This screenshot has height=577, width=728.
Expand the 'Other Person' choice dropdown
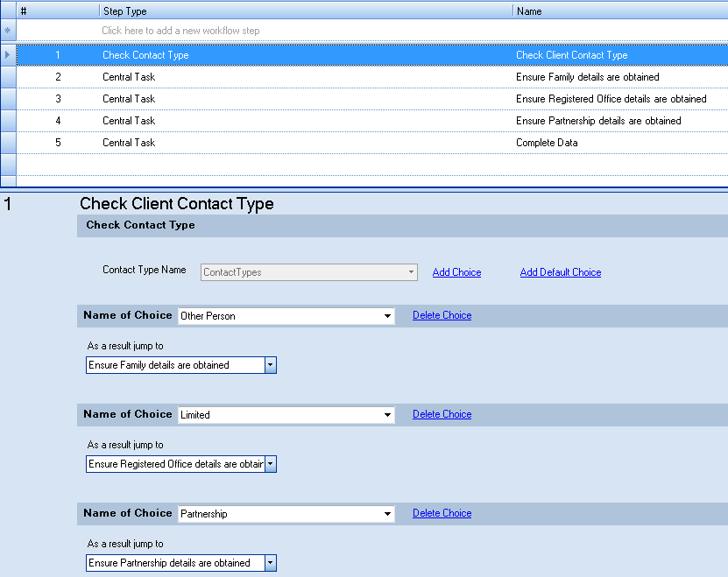pyautogui.click(x=387, y=316)
